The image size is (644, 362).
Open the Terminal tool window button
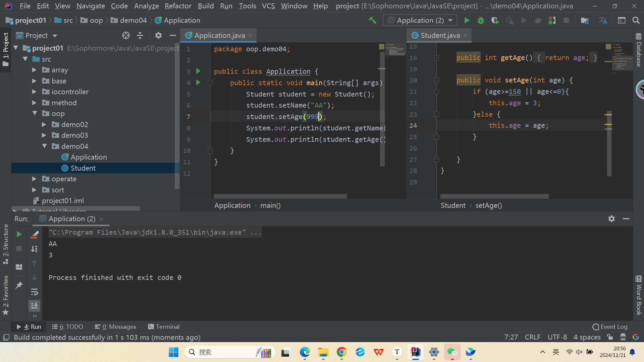click(164, 327)
